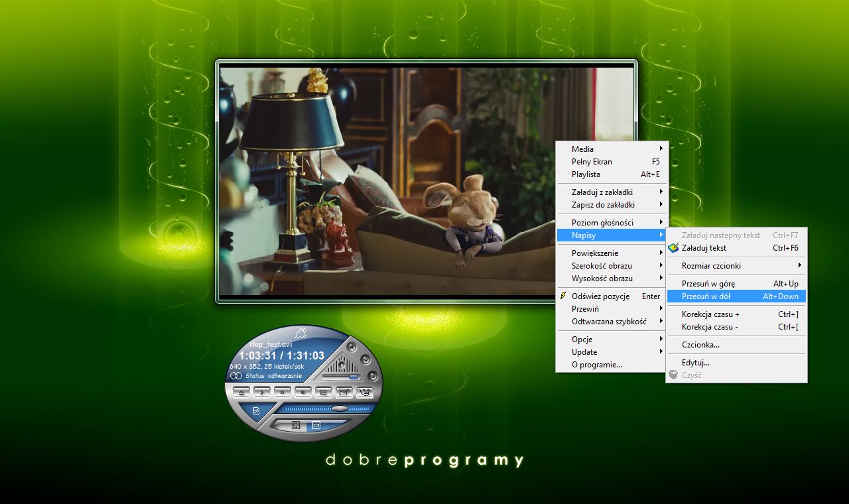Select Odśwież pozycję menu entry
849x504 pixels.
click(x=612, y=296)
